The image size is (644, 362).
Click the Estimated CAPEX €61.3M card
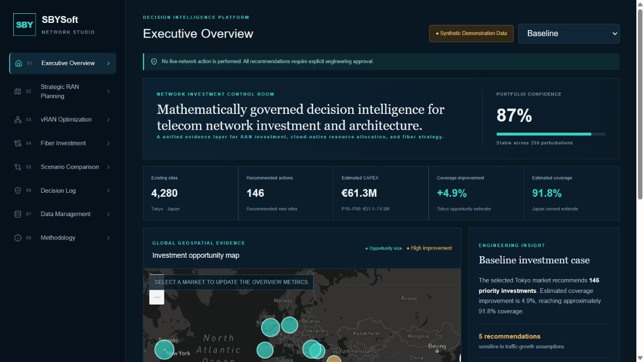click(381, 193)
